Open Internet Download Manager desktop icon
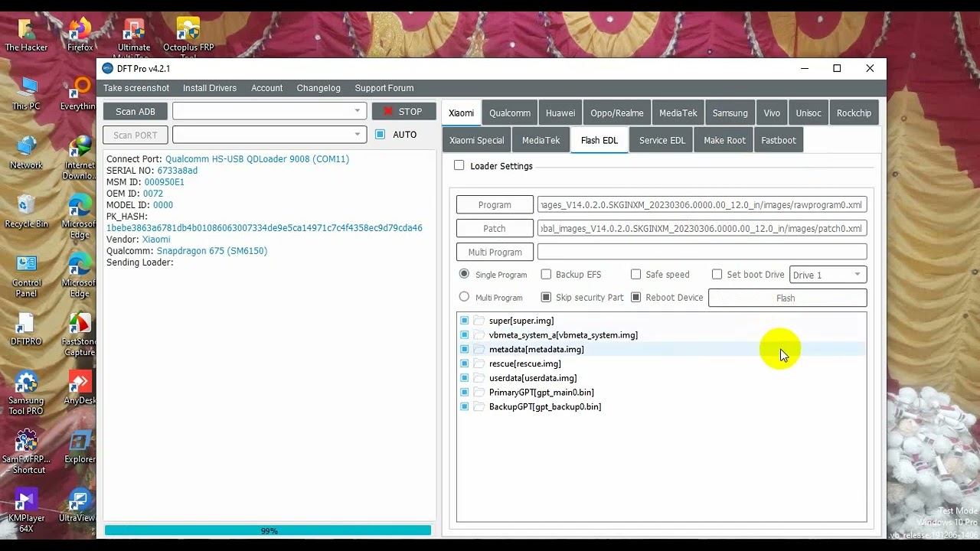 click(x=80, y=158)
